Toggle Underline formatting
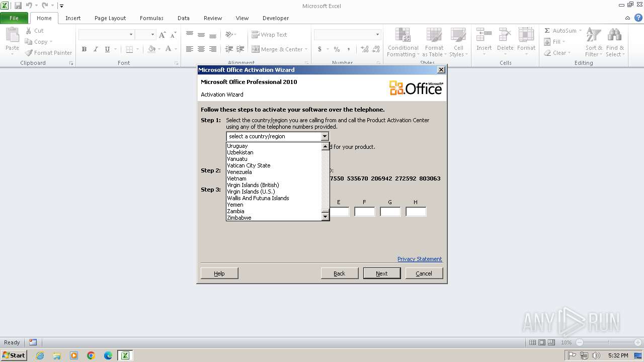Image resolution: width=644 pixels, height=362 pixels. pos(107,49)
